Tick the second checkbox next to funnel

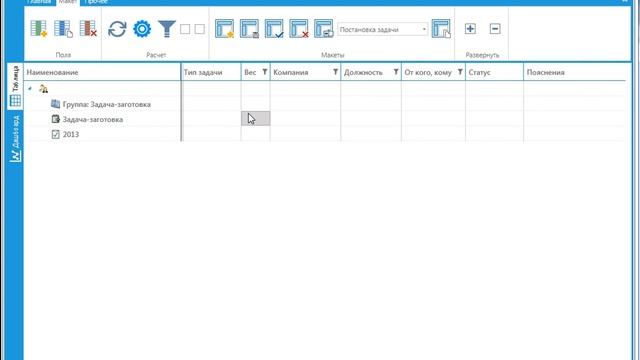200,29
